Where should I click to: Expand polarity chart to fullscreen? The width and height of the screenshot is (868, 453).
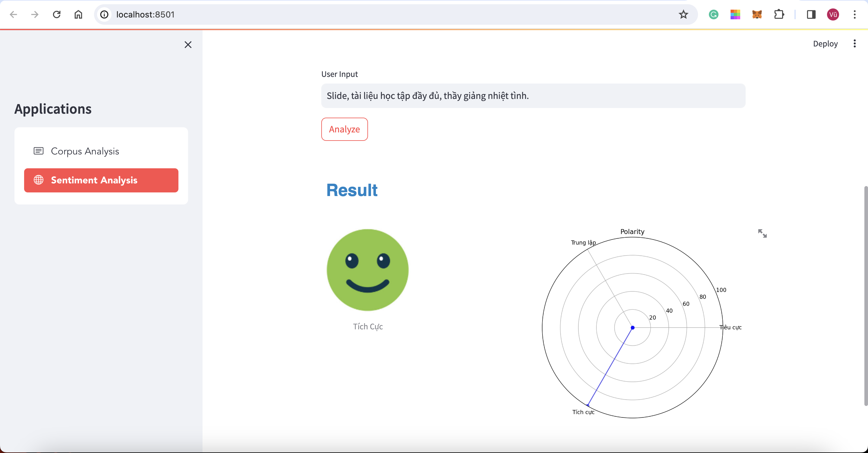point(762,233)
